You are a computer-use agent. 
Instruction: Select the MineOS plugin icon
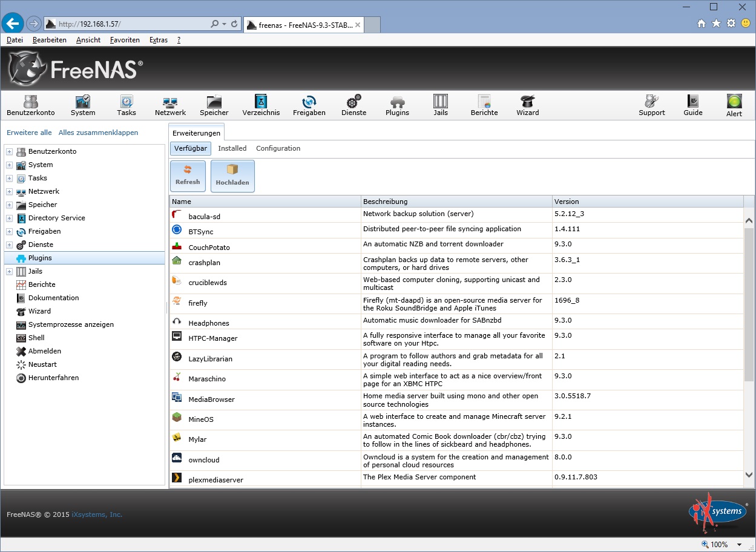click(x=177, y=417)
